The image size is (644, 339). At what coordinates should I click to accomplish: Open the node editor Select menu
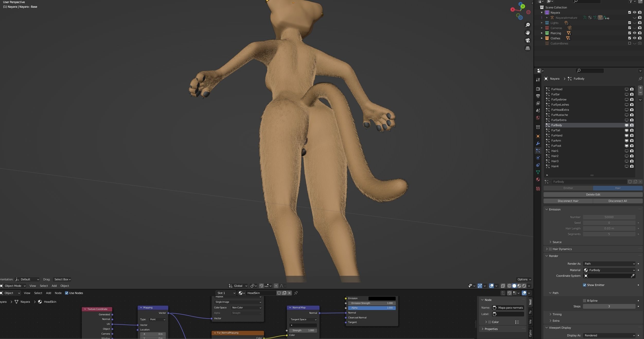click(38, 293)
